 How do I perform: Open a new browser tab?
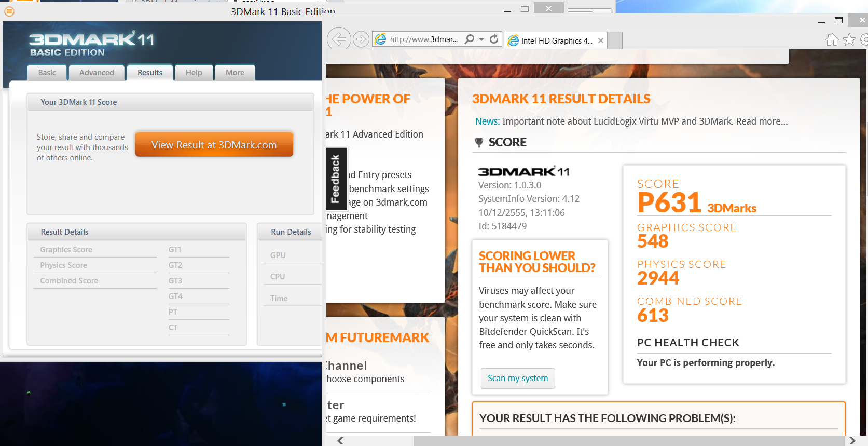coord(615,40)
